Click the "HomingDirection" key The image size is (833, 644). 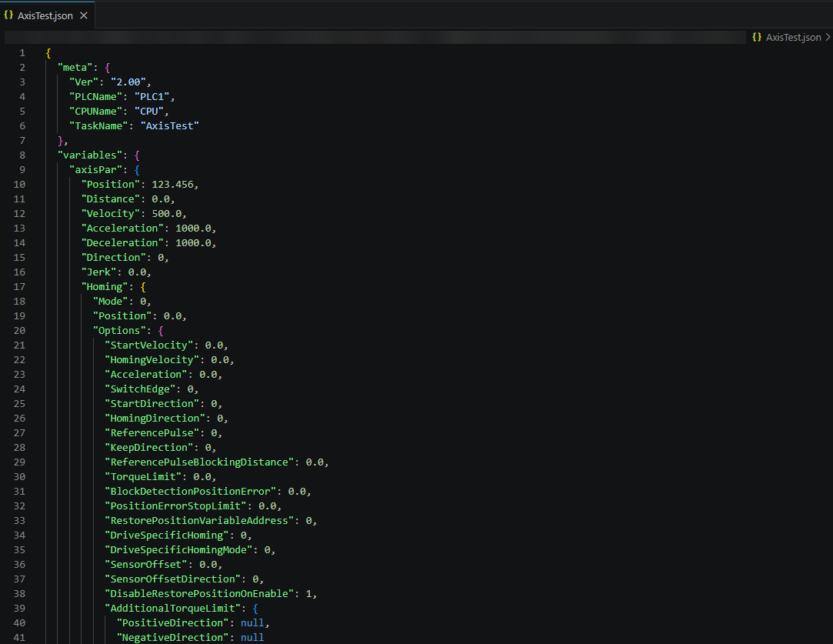point(155,418)
